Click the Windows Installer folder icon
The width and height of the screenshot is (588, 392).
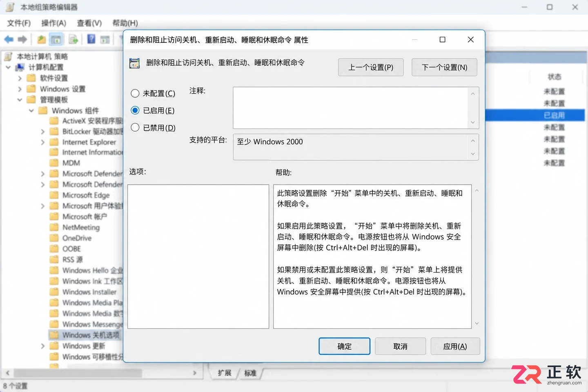[54, 292]
